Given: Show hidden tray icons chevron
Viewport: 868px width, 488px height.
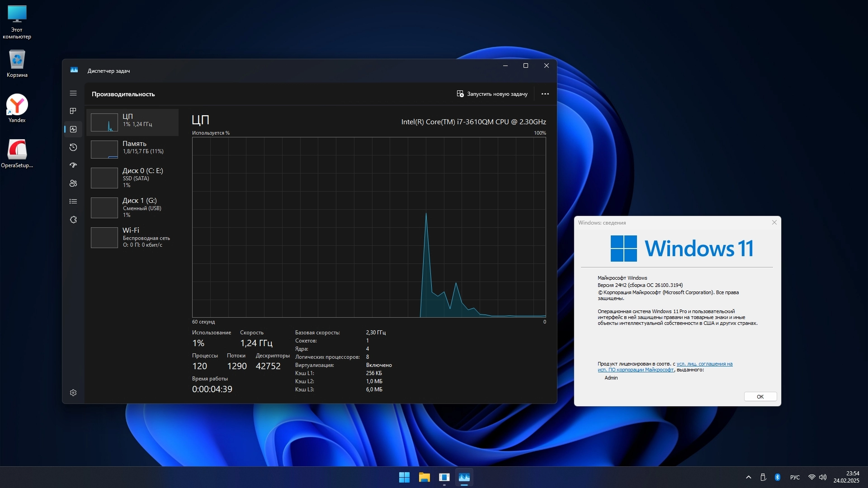Looking at the screenshot, I should 748,477.
